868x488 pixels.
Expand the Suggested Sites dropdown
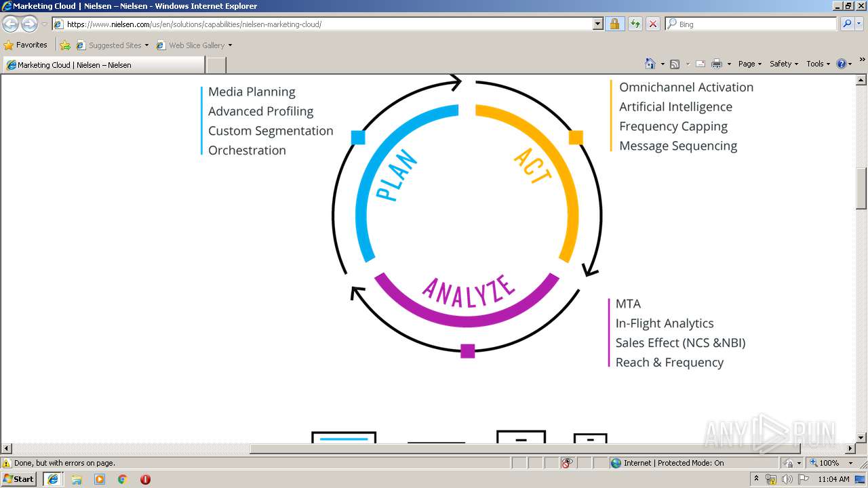click(x=146, y=45)
